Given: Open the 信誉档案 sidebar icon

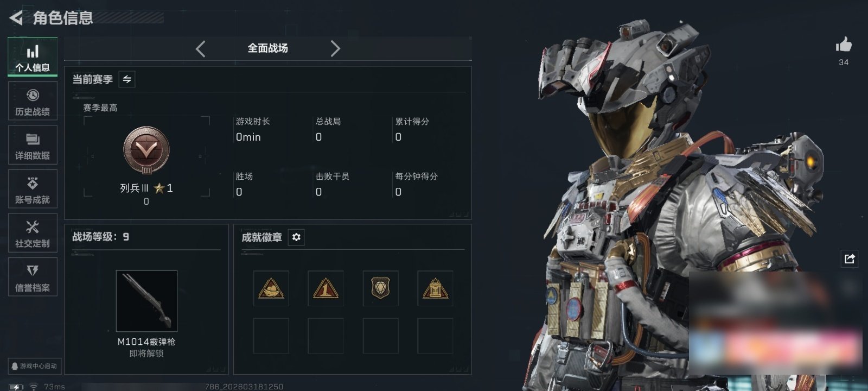Looking at the screenshot, I should (33, 277).
